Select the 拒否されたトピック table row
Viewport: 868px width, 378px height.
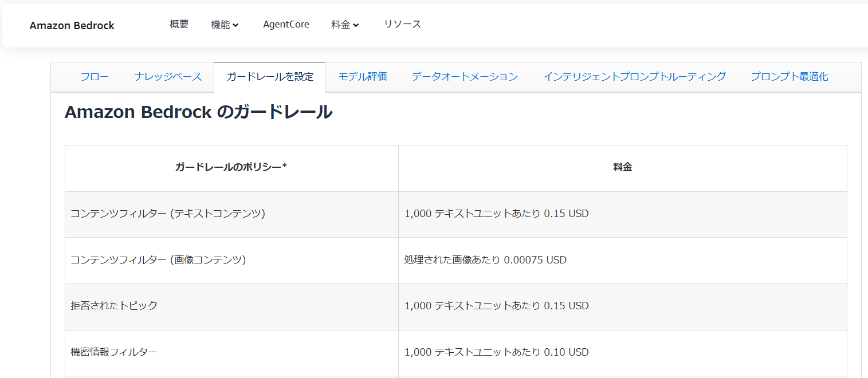tap(455, 306)
